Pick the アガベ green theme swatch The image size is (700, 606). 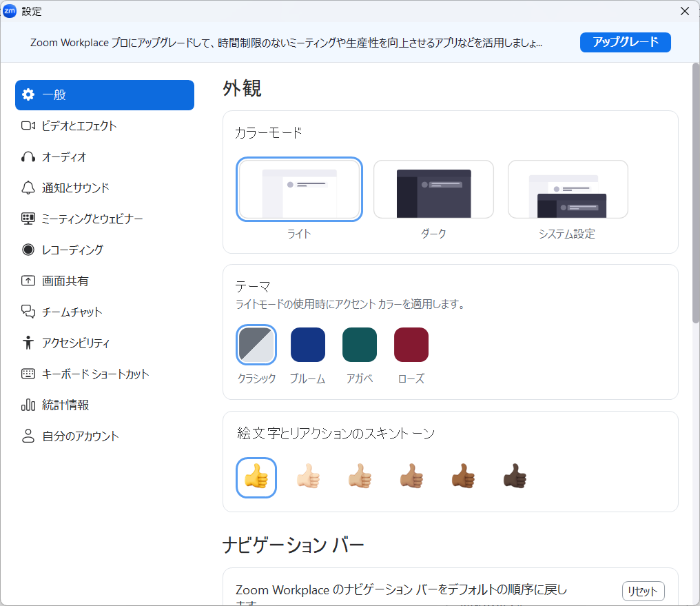(360, 345)
